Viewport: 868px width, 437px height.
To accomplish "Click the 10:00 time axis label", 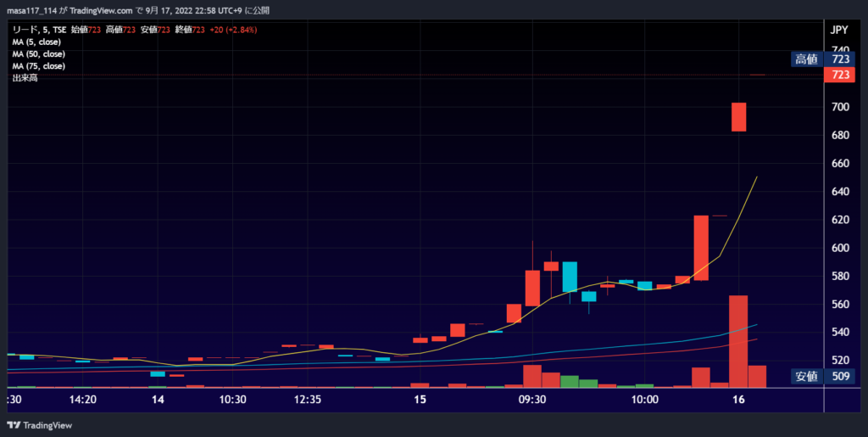I will tap(645, 400).
